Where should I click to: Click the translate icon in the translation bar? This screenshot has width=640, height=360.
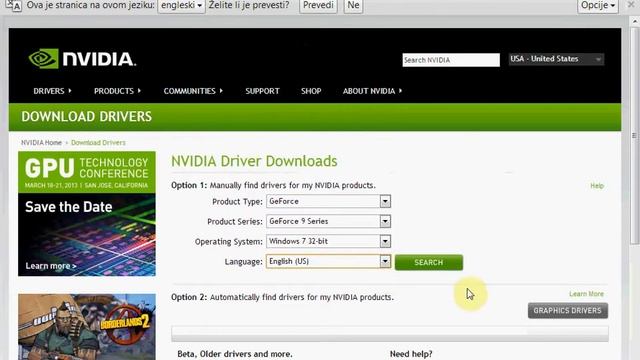point(13,5)
